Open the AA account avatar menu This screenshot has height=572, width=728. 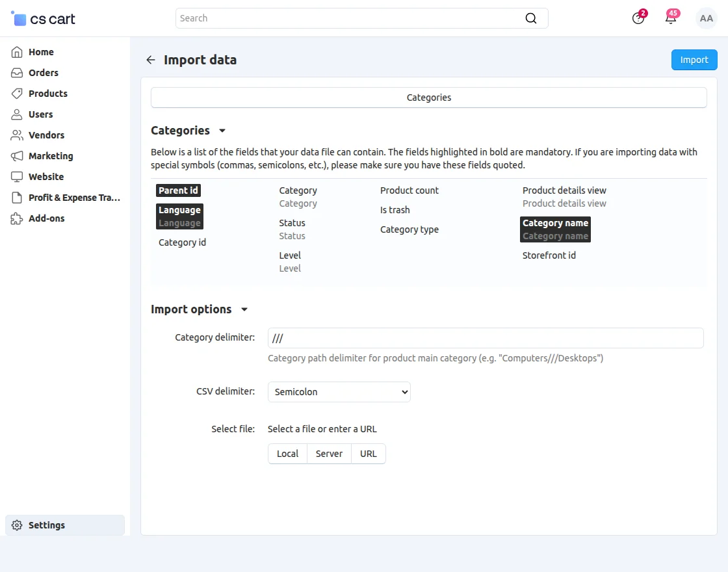pos(707,18)
